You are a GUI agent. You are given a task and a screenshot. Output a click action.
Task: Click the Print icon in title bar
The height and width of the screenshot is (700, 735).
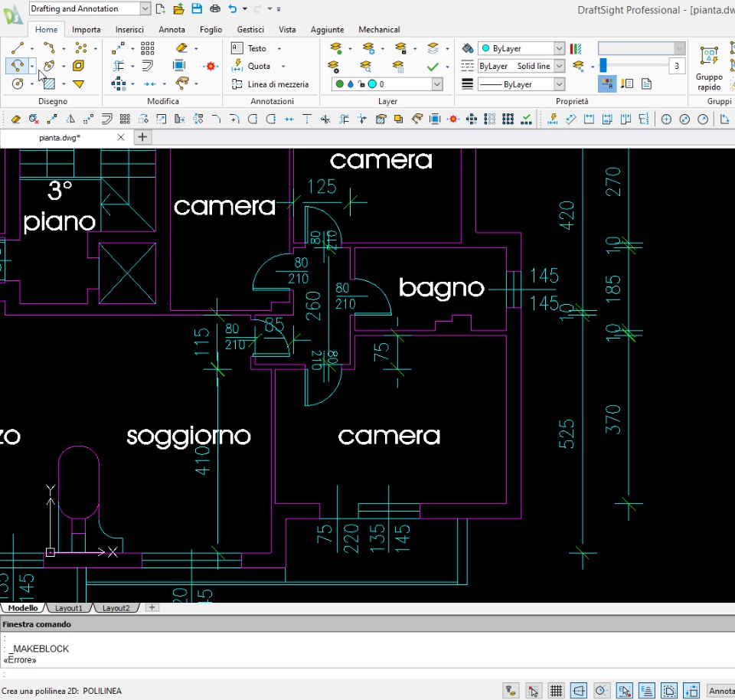215,9
